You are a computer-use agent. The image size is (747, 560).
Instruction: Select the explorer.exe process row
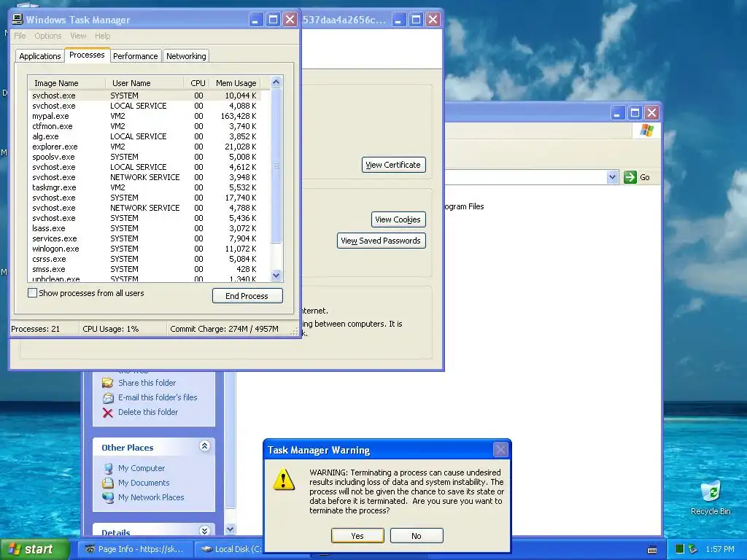pyautogui.click(x=145, y=147)
